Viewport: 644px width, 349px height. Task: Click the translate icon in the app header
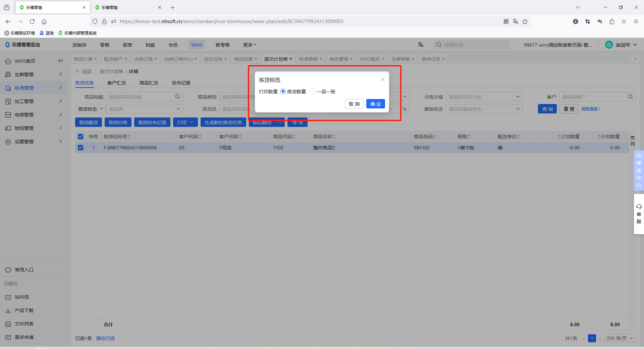tap(421, 45)
